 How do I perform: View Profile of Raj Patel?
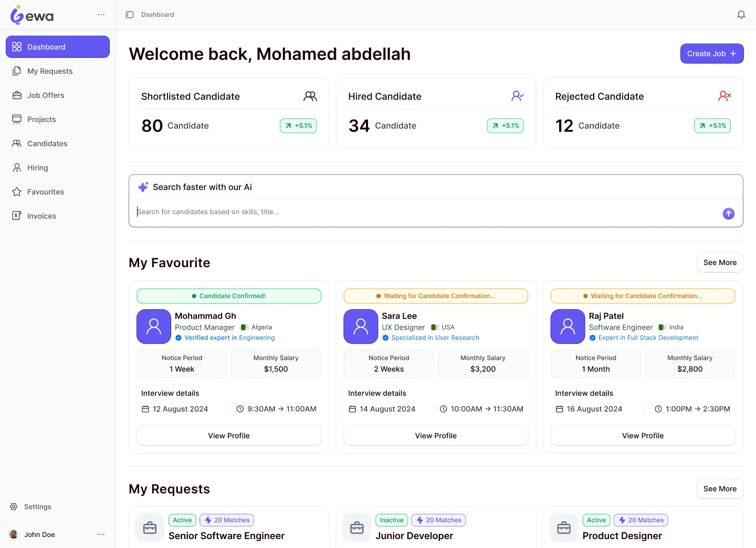pyautogui.click(x=643, y=436)
